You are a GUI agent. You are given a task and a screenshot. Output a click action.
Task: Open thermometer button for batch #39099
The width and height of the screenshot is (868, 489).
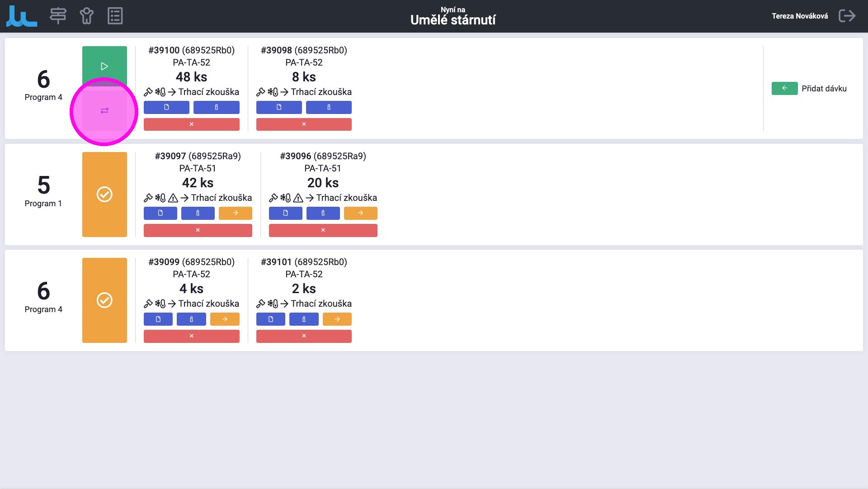pyautogui.click(x=191, y=319)
